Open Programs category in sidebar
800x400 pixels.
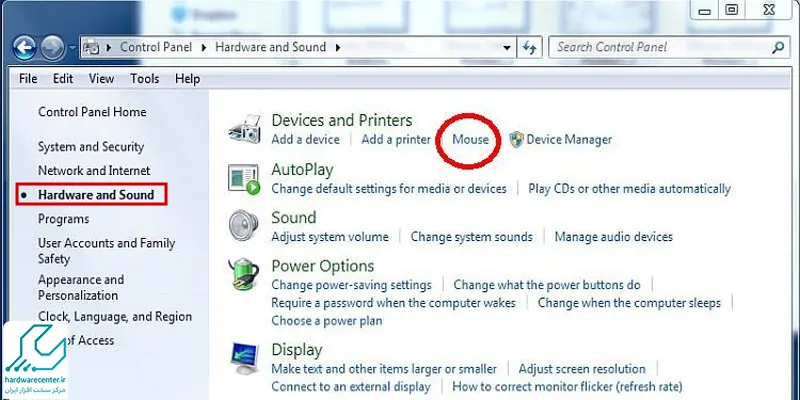coord(64,219)
